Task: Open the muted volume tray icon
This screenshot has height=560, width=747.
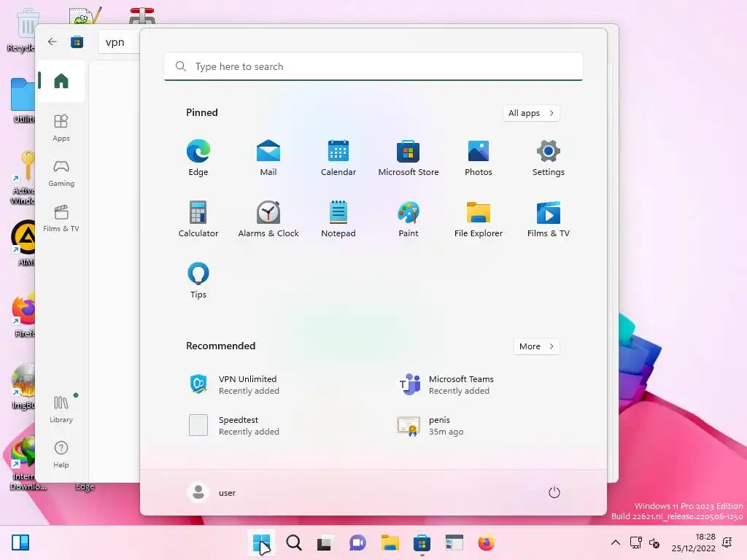Action: [x=654, y=542]
